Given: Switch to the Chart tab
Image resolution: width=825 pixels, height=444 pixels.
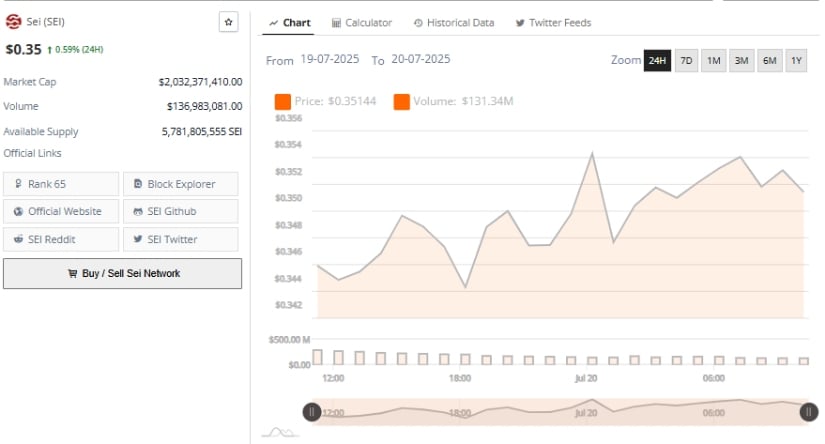Looking at the screenshot, I should pos(289,23).
